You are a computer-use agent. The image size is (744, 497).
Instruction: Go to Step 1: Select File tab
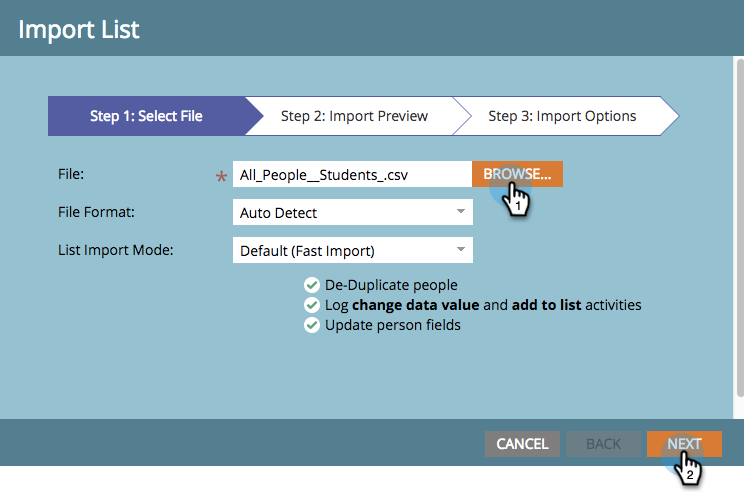tap(146, 116)
